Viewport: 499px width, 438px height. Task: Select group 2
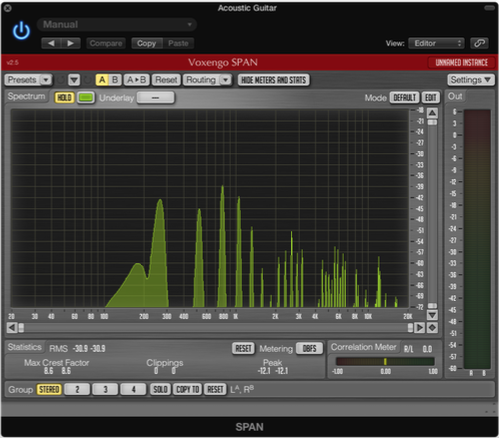77,389
